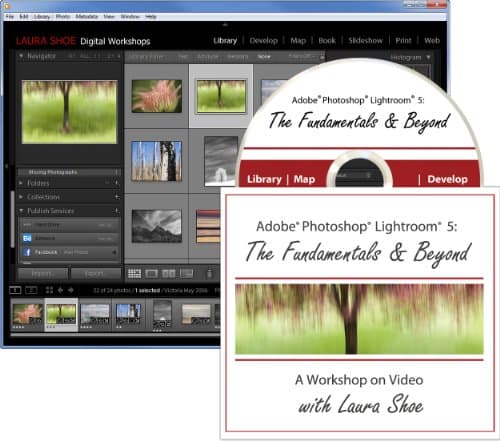500x441 pixels.
Task: Select the green tree filmstrip thumbnail
Action: pyautogui.click(x=61, y=314)
